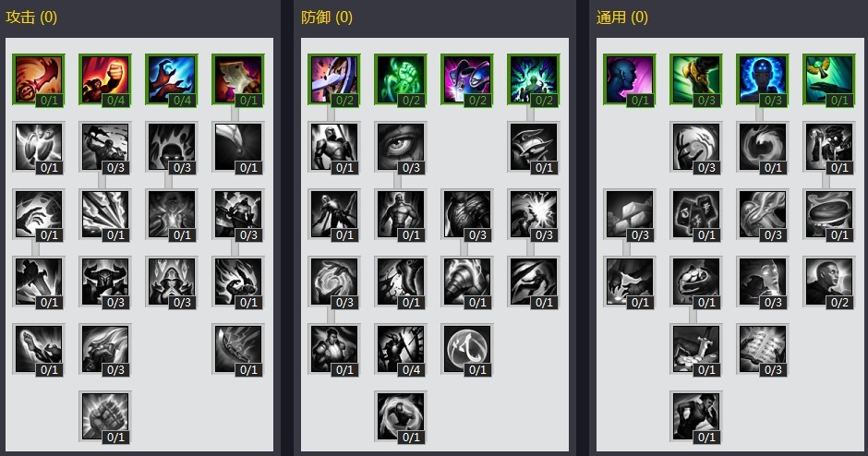Select the running man Wanderer mastery
Screen dimensions: 868x456
click(696, 416)
